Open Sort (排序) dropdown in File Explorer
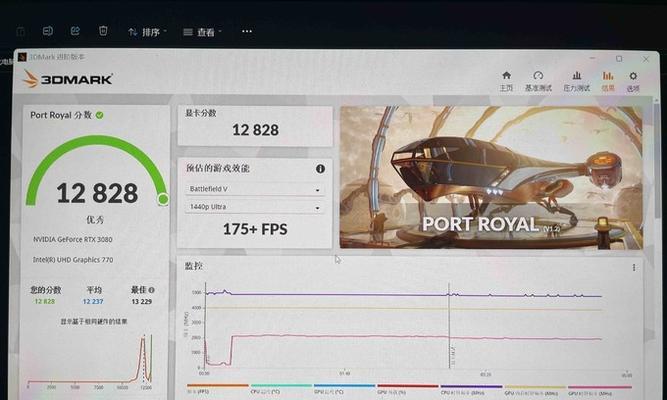The width and height of the screenshot is (667, 400). click(147, 32)
